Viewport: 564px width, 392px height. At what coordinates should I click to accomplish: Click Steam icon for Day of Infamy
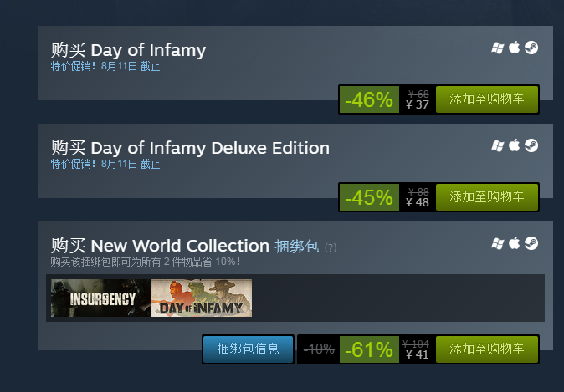click(x=531, y=48)
